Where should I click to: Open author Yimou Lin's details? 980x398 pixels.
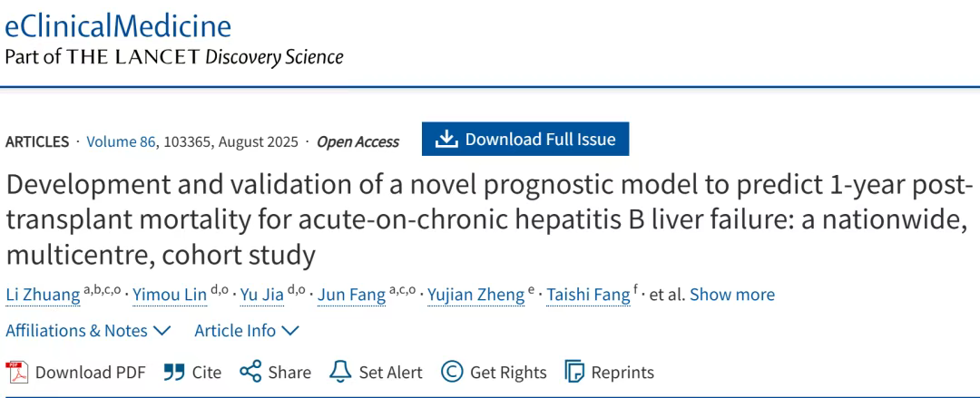click(x=170, y=295)
